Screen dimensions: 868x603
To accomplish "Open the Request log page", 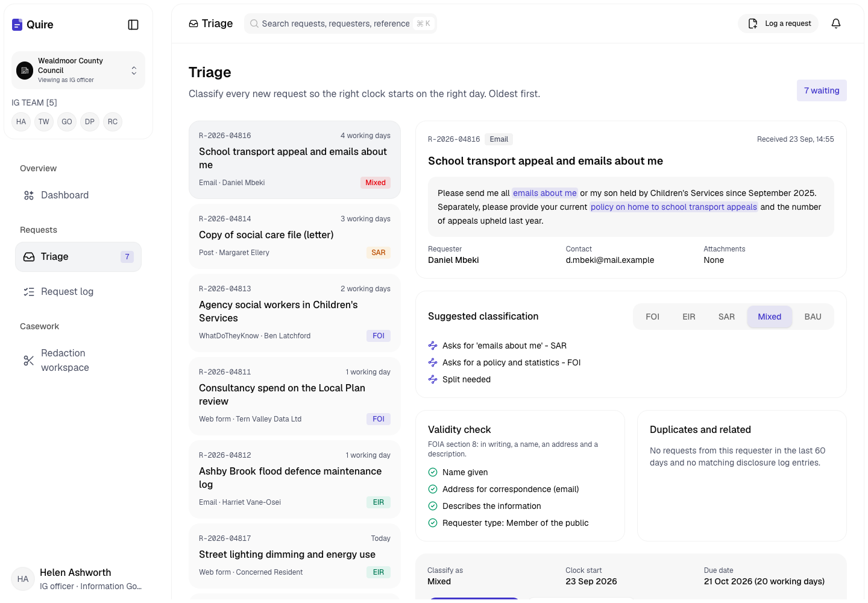I will click(x=78, y=292).
